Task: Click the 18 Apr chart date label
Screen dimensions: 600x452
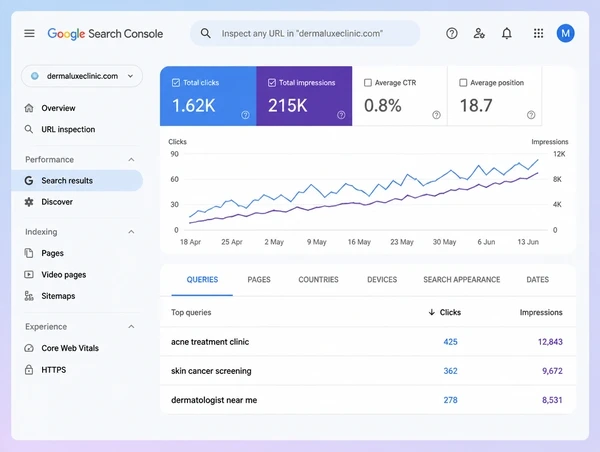Action: pyautogui.click(x=190, y=242)
